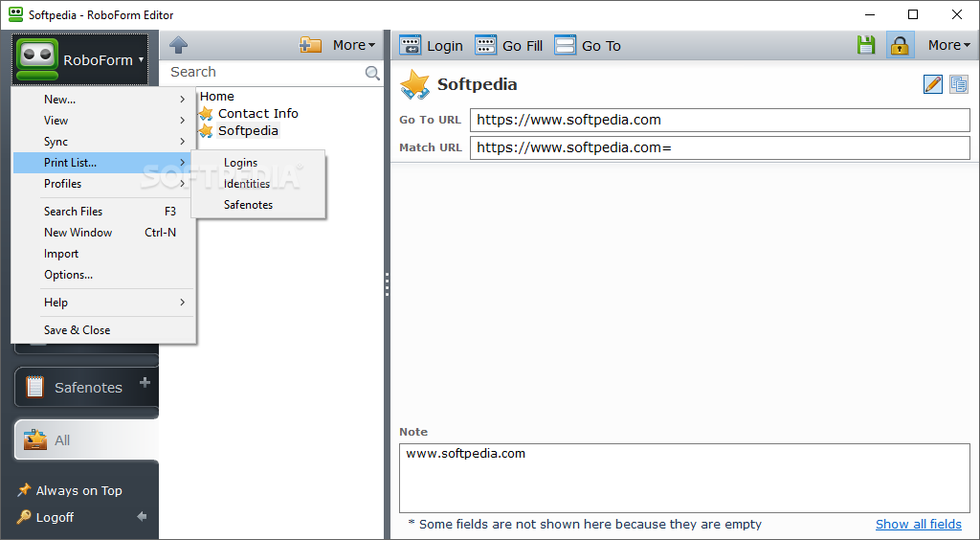Click inside the Note text area
Screen dimensions: 980x540
point(684,478)
